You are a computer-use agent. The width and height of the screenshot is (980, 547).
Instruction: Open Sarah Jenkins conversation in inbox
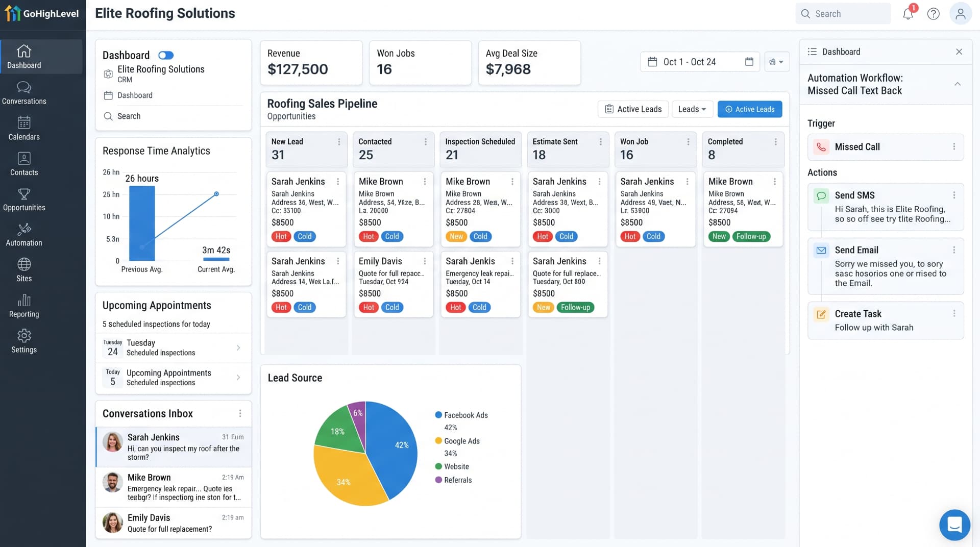tap(174, 447)
